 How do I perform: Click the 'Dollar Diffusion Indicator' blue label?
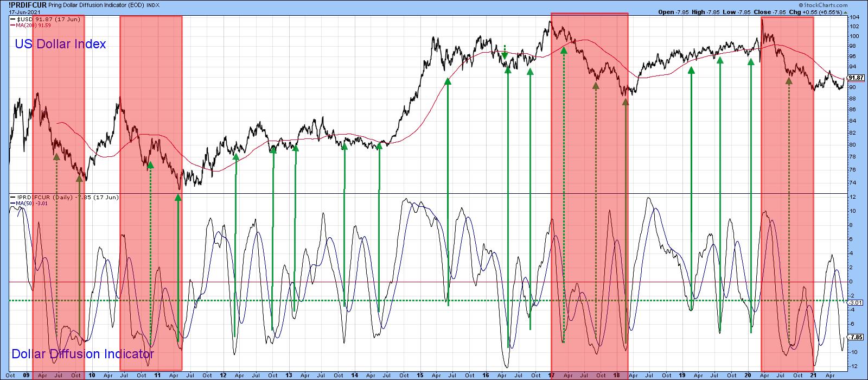[x=82, y=354]
